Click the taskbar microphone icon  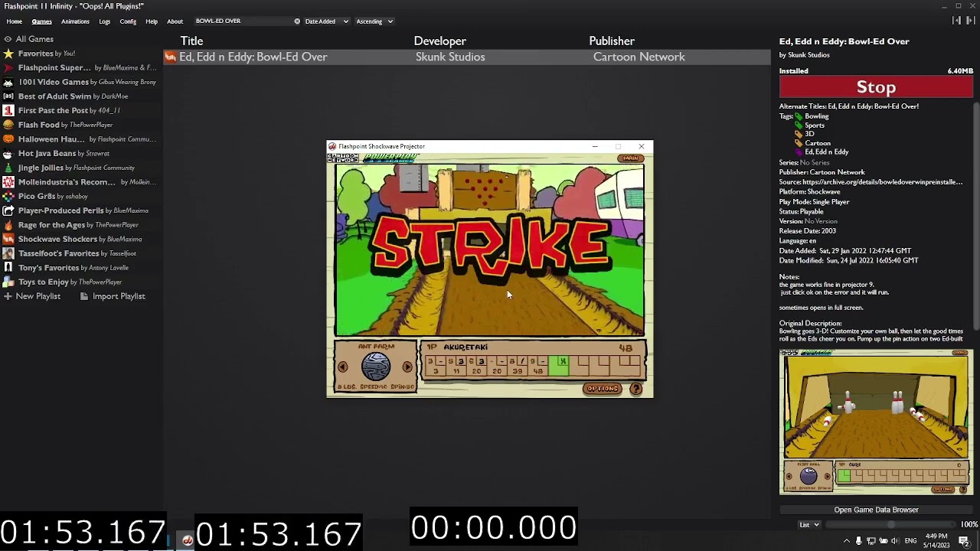[859, 541]
